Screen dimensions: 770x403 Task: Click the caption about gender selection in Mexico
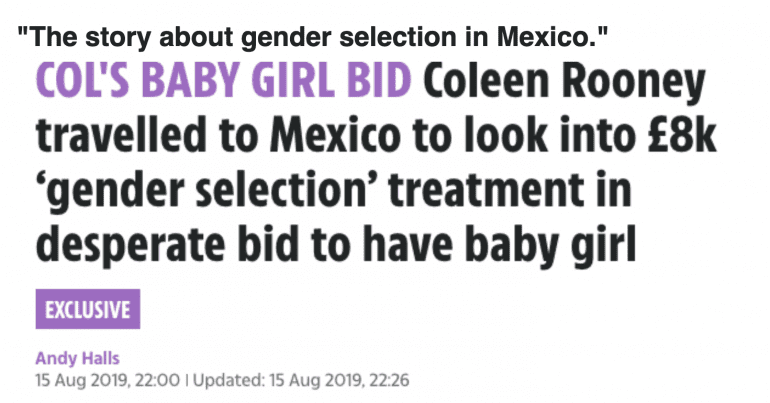(313, 37)
